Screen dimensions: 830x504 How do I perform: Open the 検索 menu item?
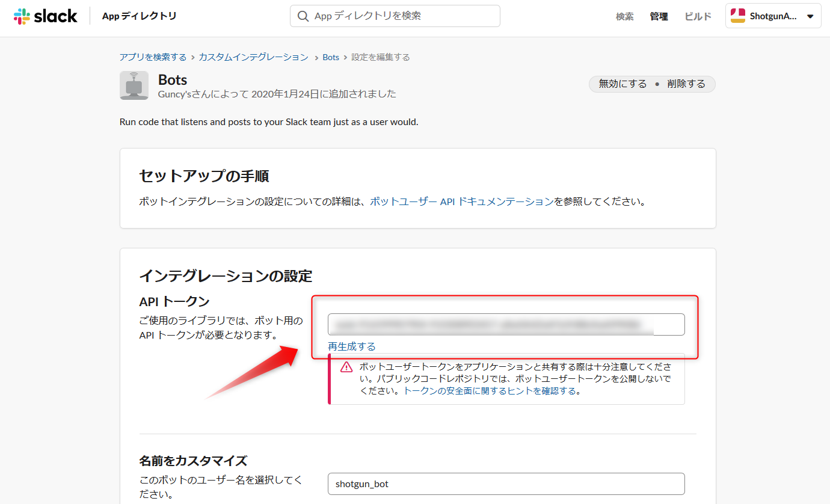(x=625, y=16)
